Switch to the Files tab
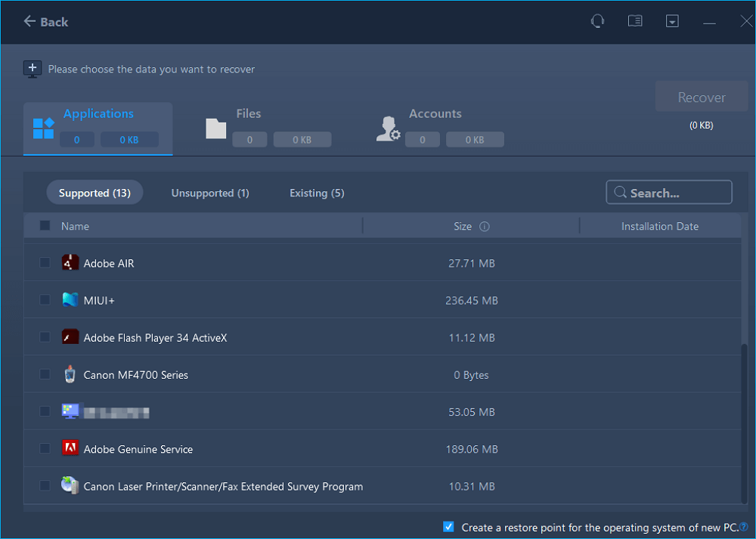 click(x=248, y=114)
